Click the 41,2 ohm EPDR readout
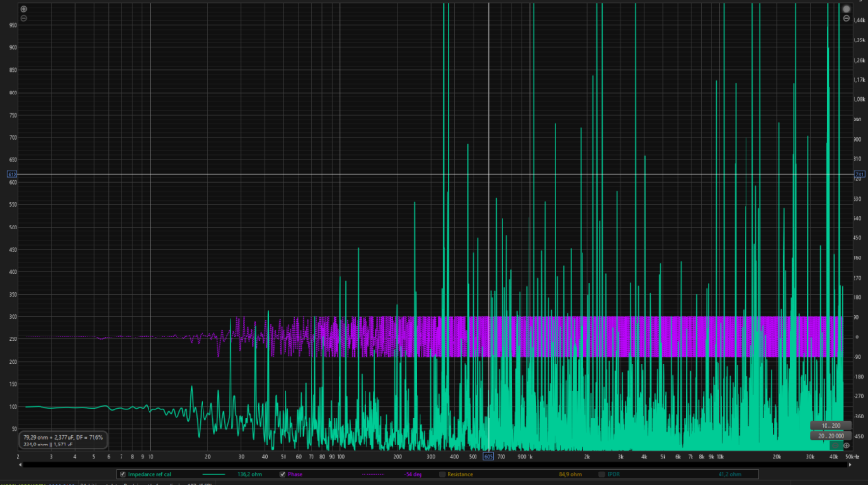Viewport: 868px width, 485px height. pyautogui.click(x=730, y=474)
